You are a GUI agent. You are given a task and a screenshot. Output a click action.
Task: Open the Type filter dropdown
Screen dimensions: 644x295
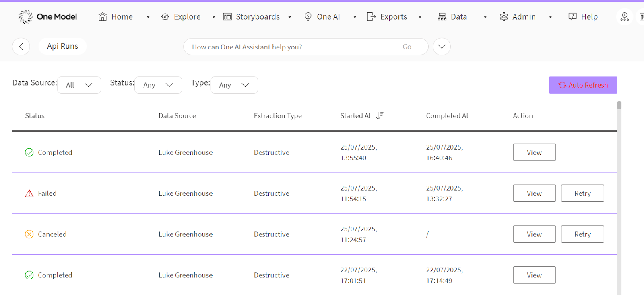pyautogui.click(x=234, y=85)
